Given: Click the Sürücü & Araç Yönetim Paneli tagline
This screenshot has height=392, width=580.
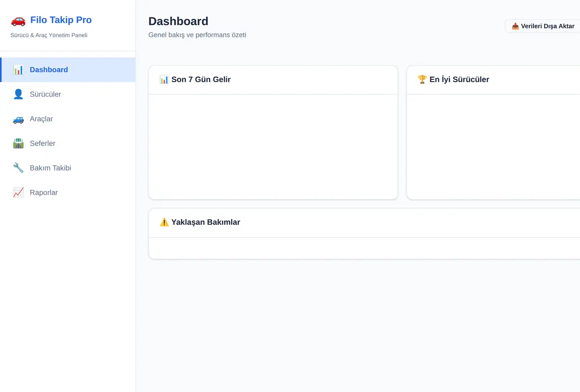Looking at the screenshot, I should click(49, 35).
